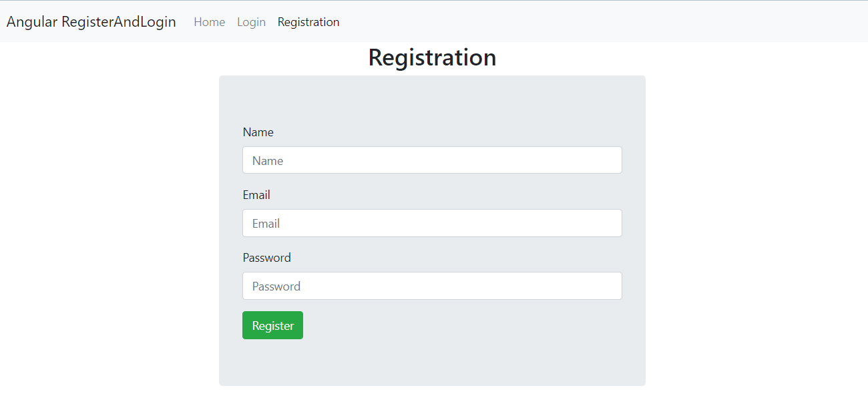Focus the Email input field
The height and width of the screenshot is (400, 868).
coord(432,222)
